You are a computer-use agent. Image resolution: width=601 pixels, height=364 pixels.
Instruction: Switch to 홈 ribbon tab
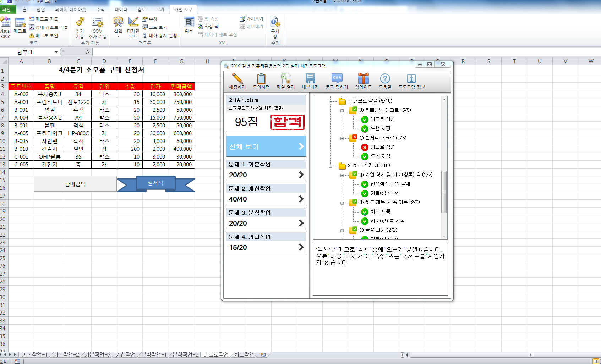pos(24,10)
